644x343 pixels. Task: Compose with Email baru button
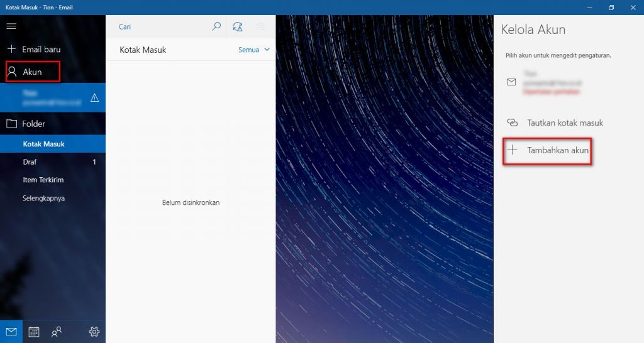pos(34,49)
